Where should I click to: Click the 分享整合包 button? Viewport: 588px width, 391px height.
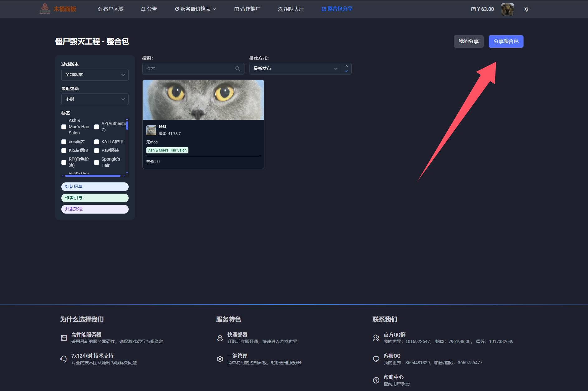506,41
